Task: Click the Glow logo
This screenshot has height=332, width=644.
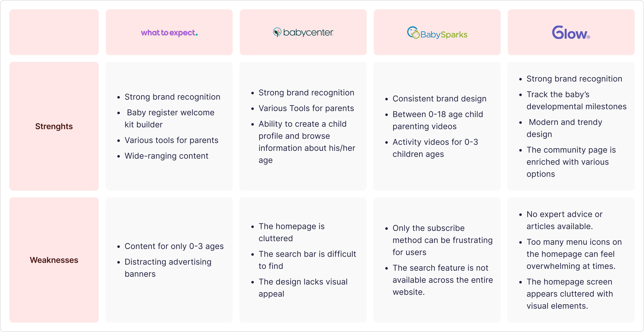Action: 571,33
